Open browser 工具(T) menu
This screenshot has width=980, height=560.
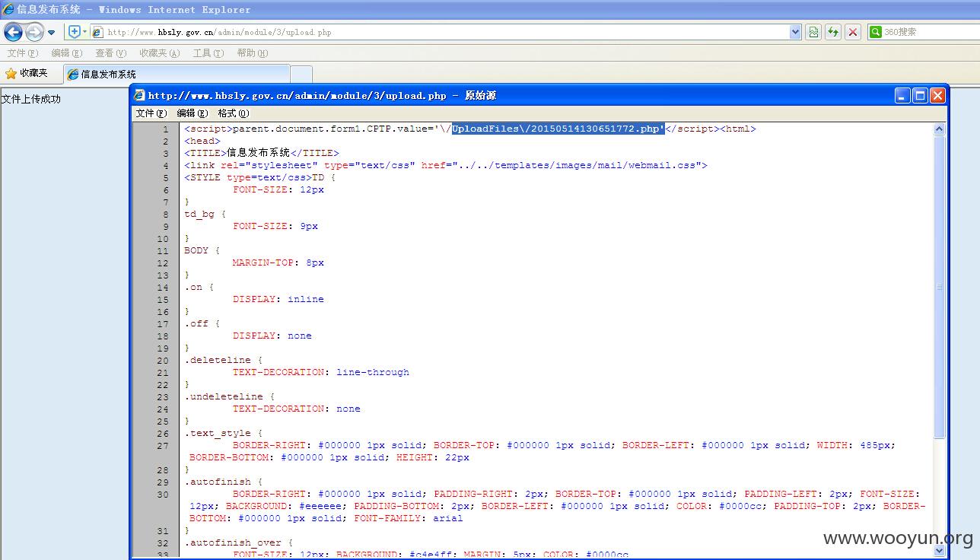208,53
